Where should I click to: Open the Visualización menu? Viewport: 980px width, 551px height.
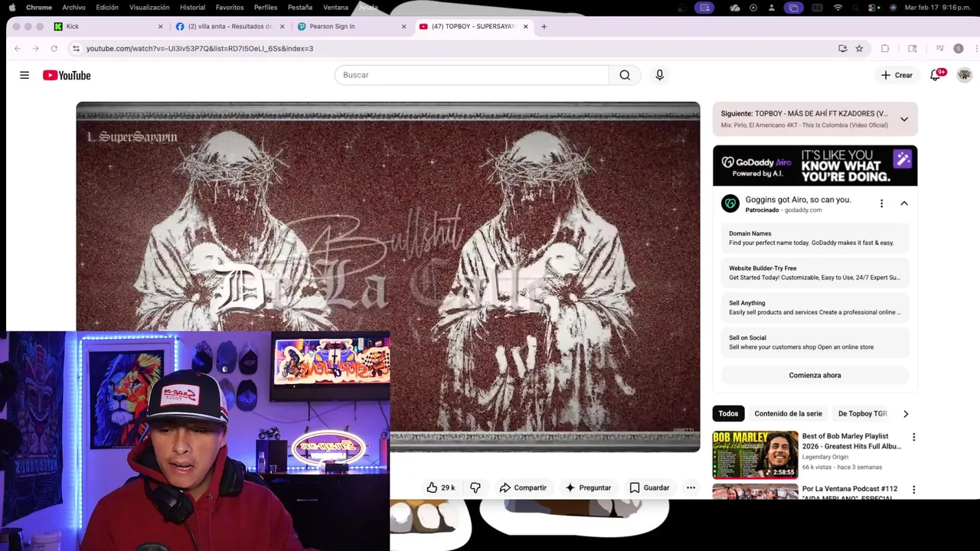(149, 8)
